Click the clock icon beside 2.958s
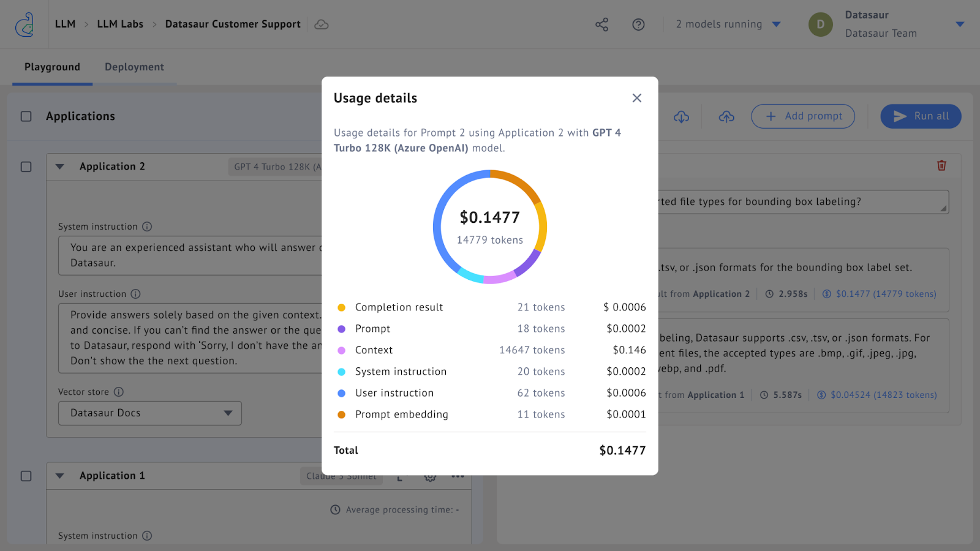 (x=769, y=294)
